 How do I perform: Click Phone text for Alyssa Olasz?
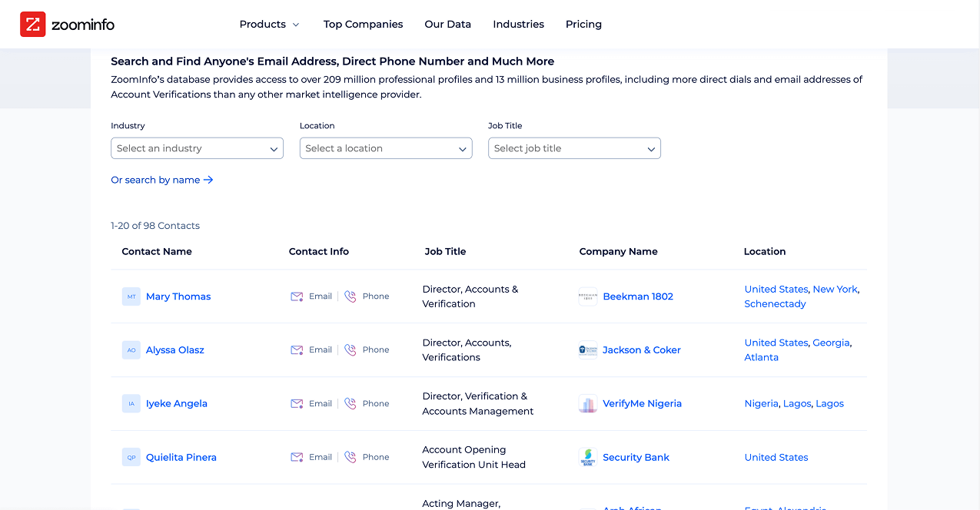(376, 350)
